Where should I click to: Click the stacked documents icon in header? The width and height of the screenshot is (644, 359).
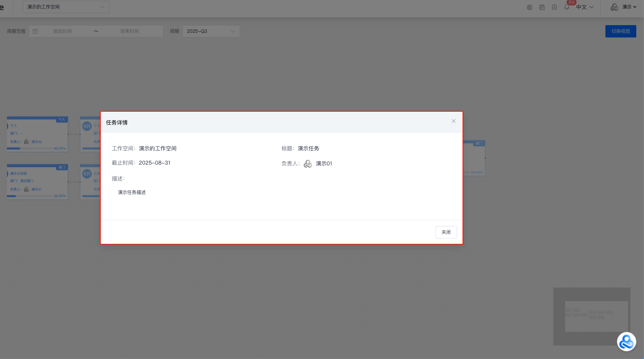542,7
